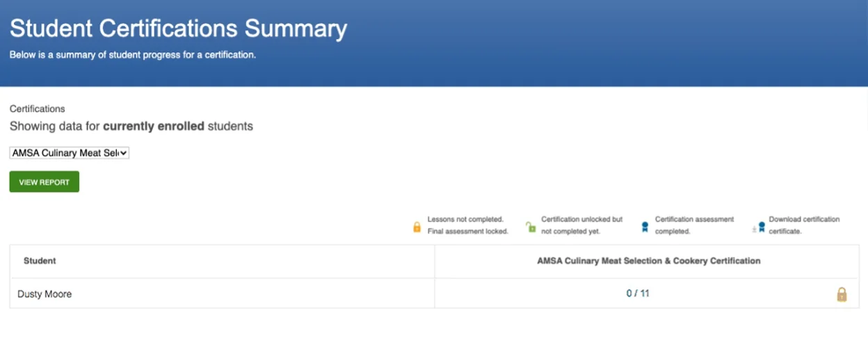Image resolution: width=868 pixels, height=339 pixels.
Task: Open the AMSA Culinary Meat certification dropdown
Action: coord(70,152)
